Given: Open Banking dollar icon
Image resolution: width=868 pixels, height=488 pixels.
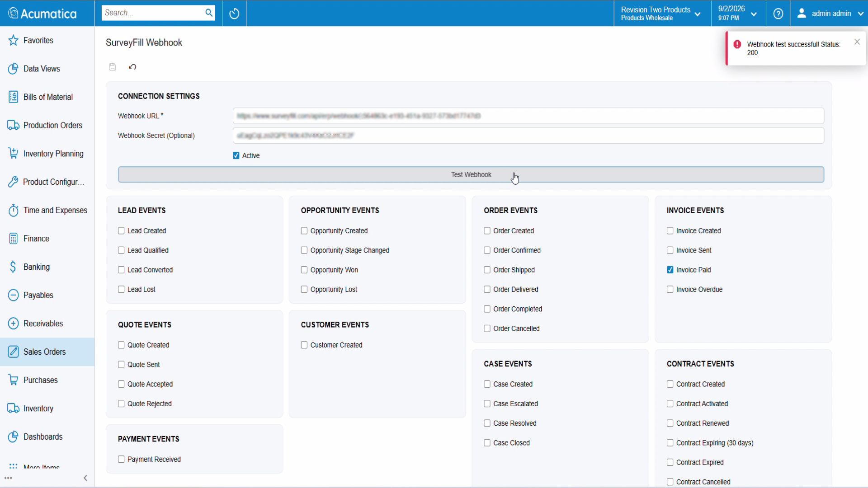Looking at the screenshot, I should pyautogui.click(x=14, y=267).
